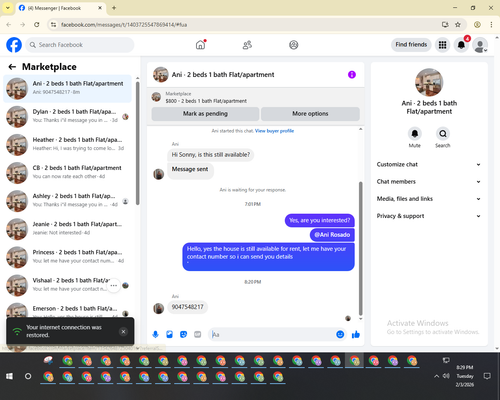Expand Media, files and links section
The width and height of the screenshot is (500, 400).
[429, 199]
